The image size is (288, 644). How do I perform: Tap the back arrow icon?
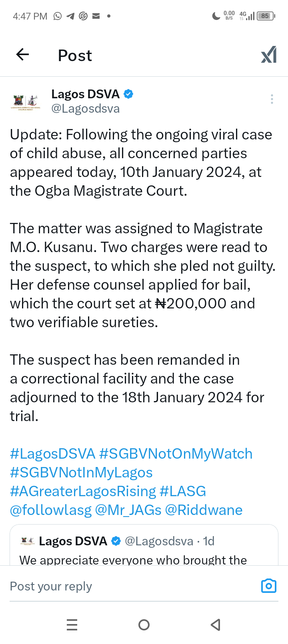23,54
